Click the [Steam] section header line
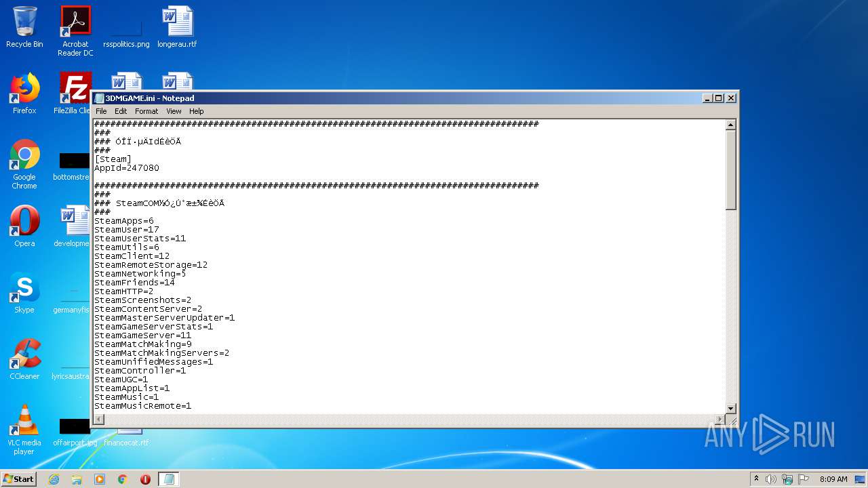The width and height of the screenshot is (868, 488). [x=113, y=159]
